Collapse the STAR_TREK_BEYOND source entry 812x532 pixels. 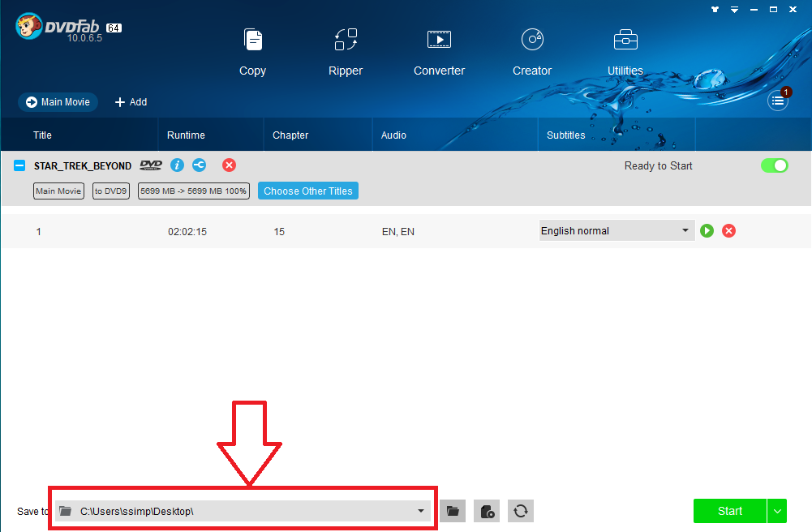click(19, 165)
